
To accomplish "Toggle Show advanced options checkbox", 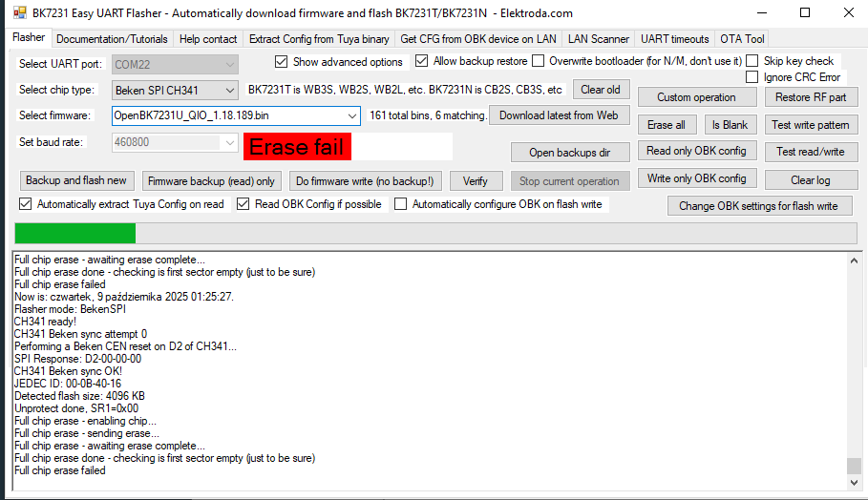I will (x=281, y=62).
